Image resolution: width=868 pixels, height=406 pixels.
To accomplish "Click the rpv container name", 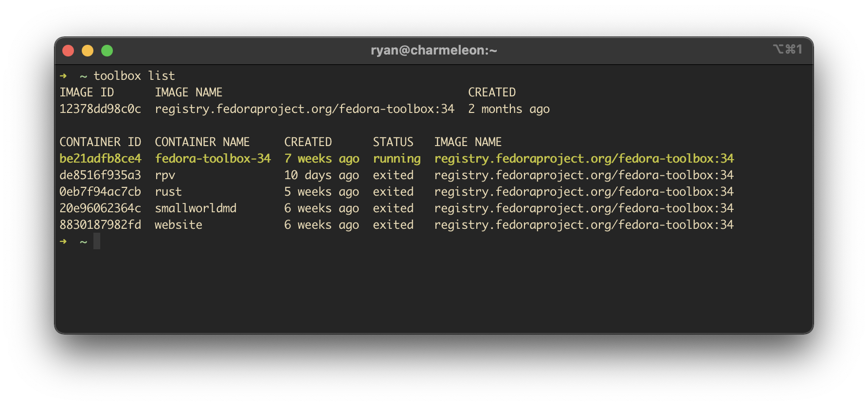I will pos(165,175).
